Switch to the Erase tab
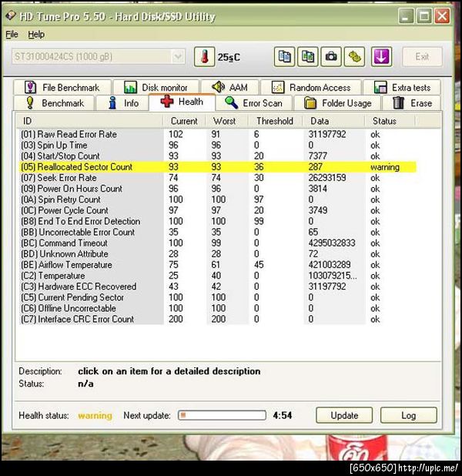The height and width of the screenshot is (476, 462). coord(412,103)
